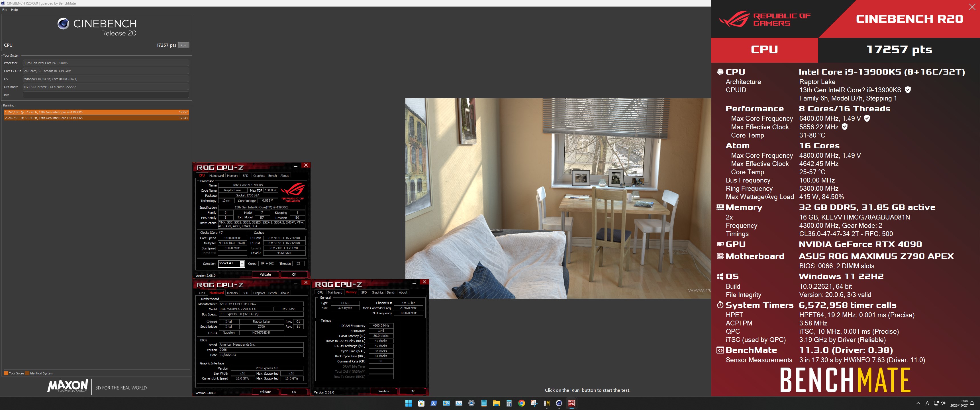980x410 pixels.
Task: Switch to ROG CPU-Z via its taskbar icon
Action: click(x=571, y=403)
